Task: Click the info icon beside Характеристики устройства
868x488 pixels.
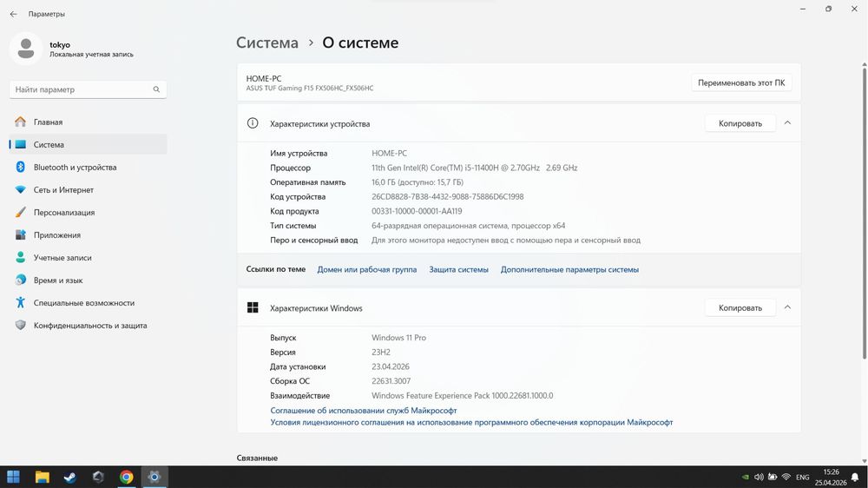Action: (x=253, y=123)
